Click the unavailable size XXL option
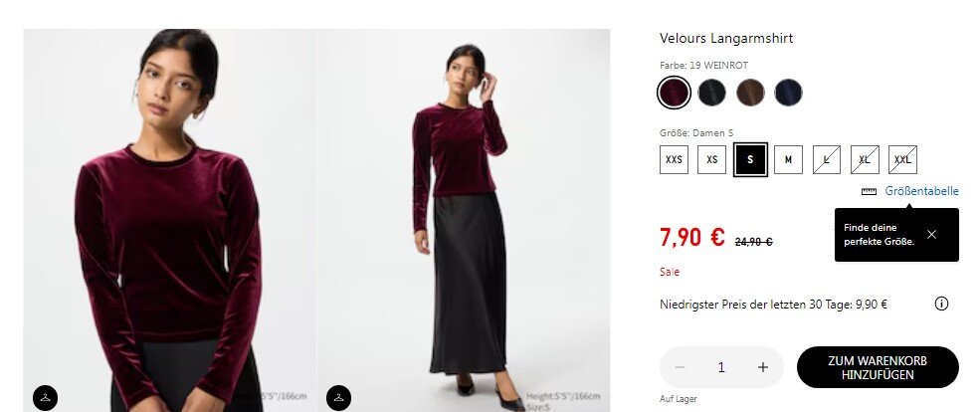The height and width of the screenshot is (412, 980). [902, 159]
